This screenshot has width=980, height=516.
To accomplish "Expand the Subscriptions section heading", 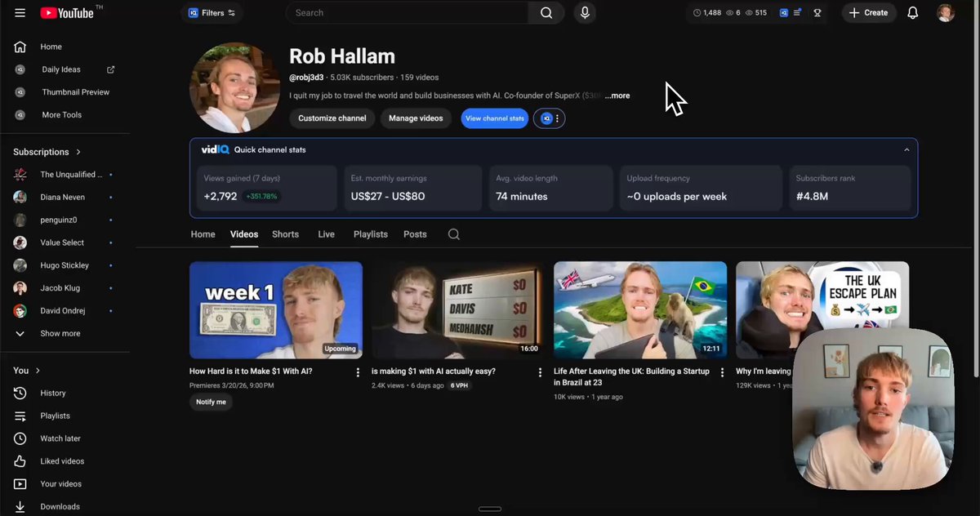I will tap(47, 152).
